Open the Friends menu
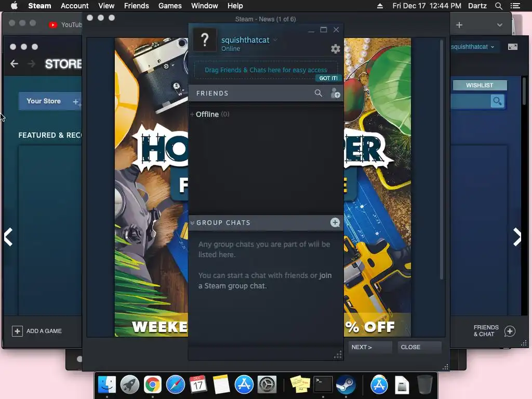This screenshot has height=399, width=532. pos(137,6)
